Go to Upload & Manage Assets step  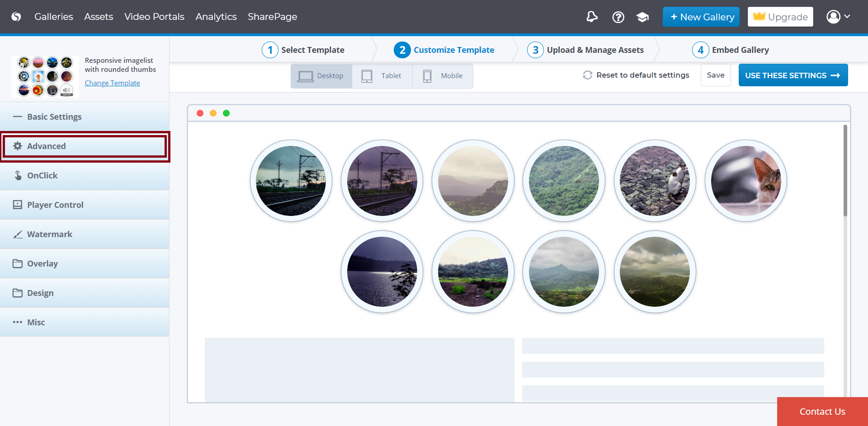click(586, 50)
